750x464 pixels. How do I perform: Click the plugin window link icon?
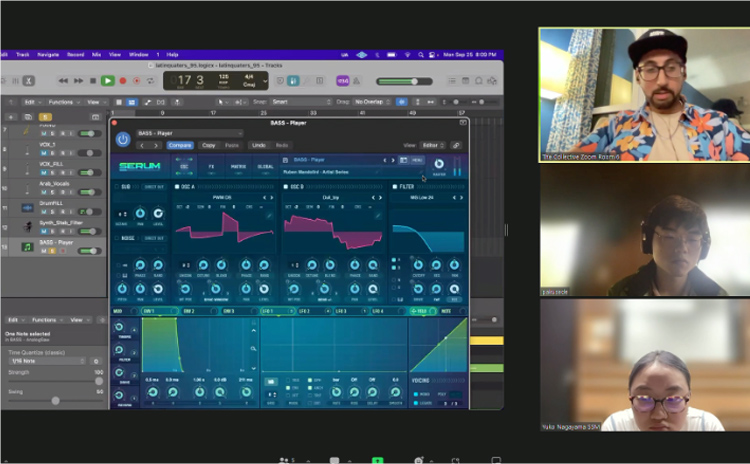click(456, 145)
